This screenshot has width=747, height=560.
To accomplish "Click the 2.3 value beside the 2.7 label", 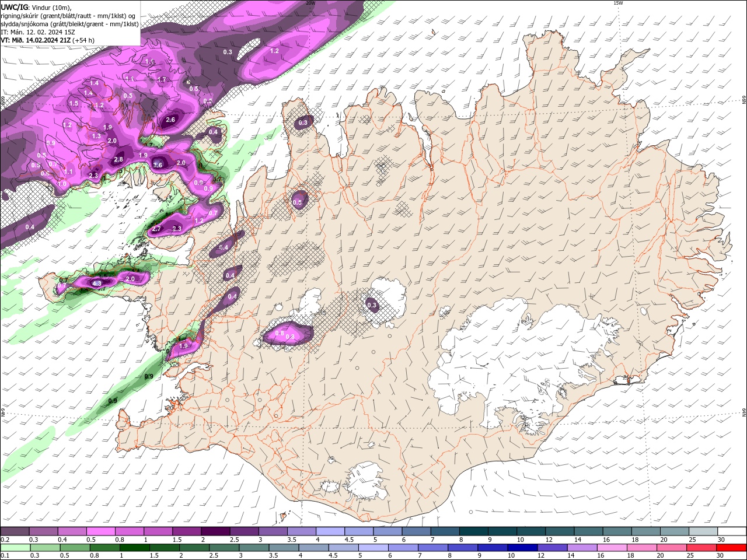I will (177, 229).
